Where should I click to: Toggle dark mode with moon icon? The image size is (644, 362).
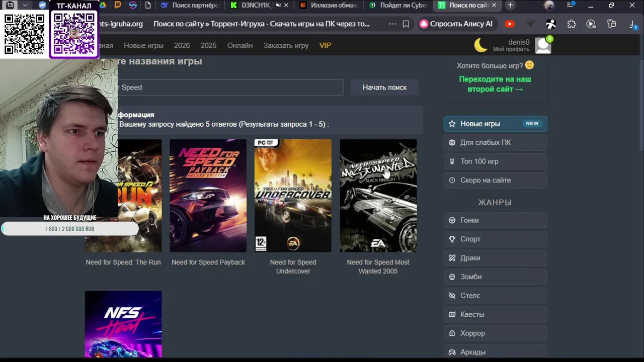click(481, 45)
